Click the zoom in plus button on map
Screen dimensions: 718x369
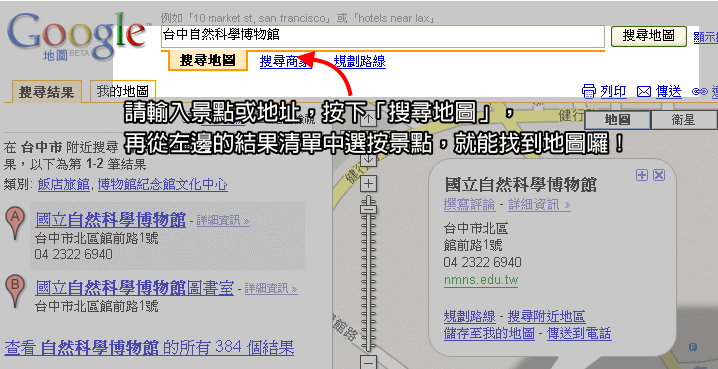coord(369,184)
